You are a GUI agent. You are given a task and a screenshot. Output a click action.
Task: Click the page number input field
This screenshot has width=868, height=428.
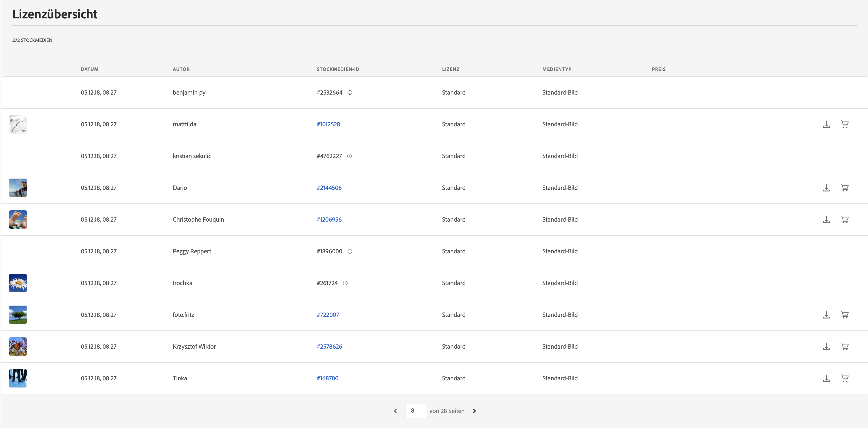click(415, 411)
